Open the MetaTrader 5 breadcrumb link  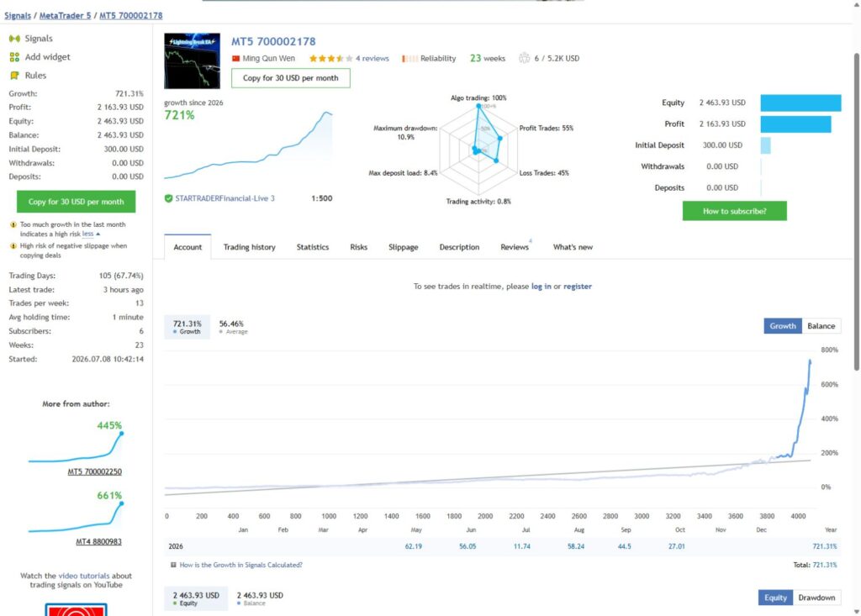(x=65, y=15)
